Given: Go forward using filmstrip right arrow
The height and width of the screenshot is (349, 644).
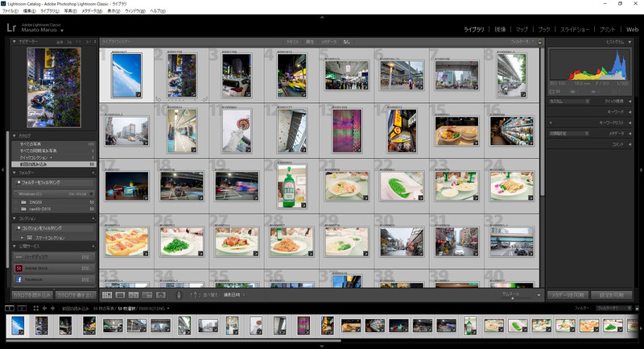Looking at the screenshot, I should 52,309.
